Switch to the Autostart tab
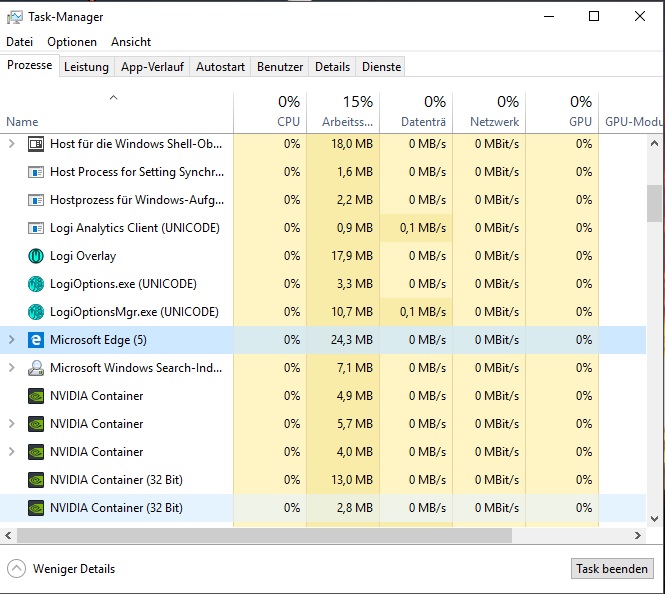 tap(221, 67)
